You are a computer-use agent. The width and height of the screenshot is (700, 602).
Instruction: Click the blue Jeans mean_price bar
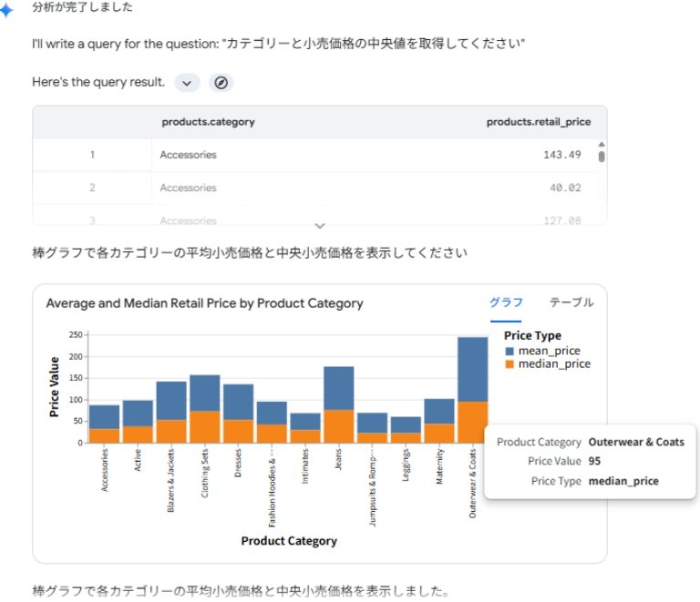(x=338, y=388)
